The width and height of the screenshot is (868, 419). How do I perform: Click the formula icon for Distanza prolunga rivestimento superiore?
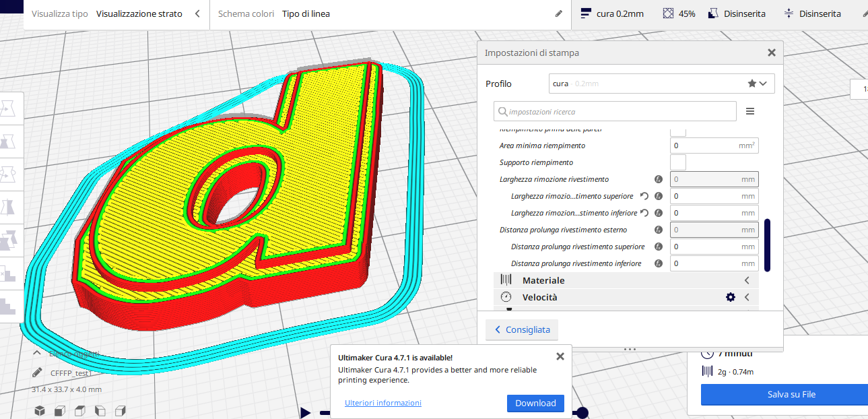coord(659,247)
